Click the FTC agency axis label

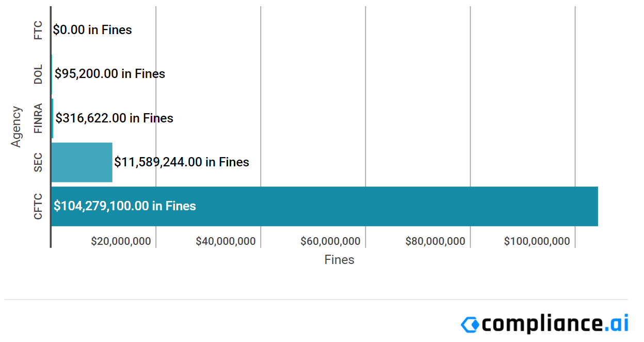[x=38, y=30]
